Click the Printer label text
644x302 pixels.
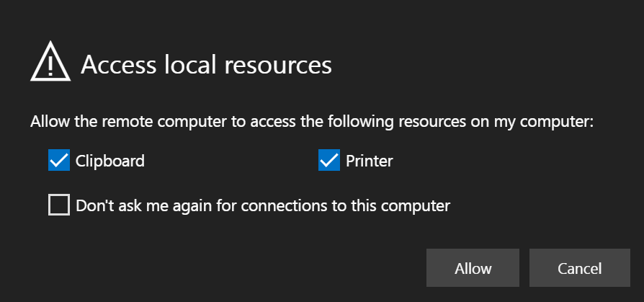point(370,161)
